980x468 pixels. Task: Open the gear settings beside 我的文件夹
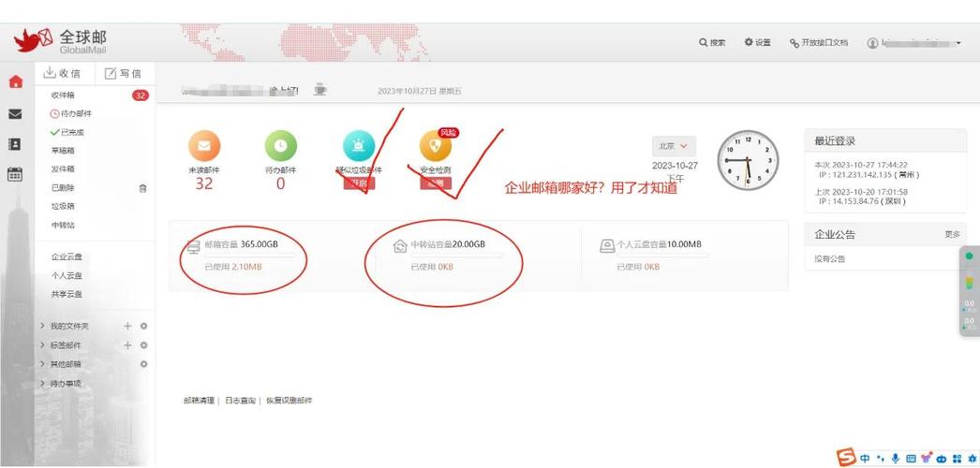coord(143,326)
